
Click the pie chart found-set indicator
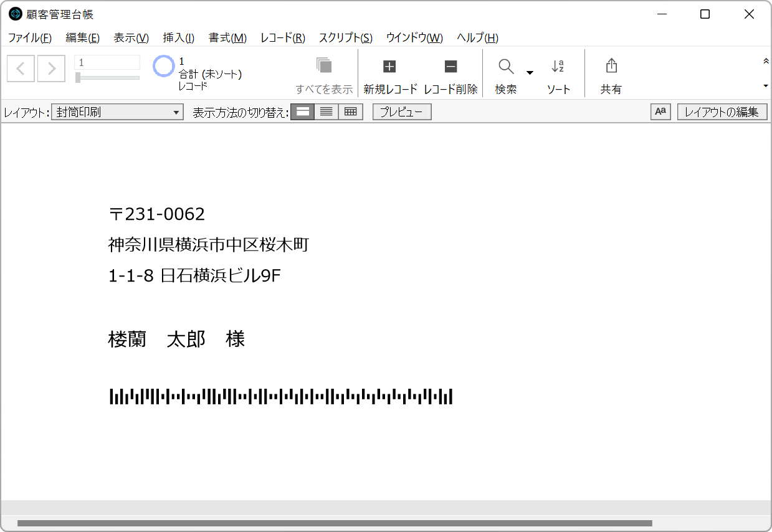pyautogui.click(x=163, y=65)
